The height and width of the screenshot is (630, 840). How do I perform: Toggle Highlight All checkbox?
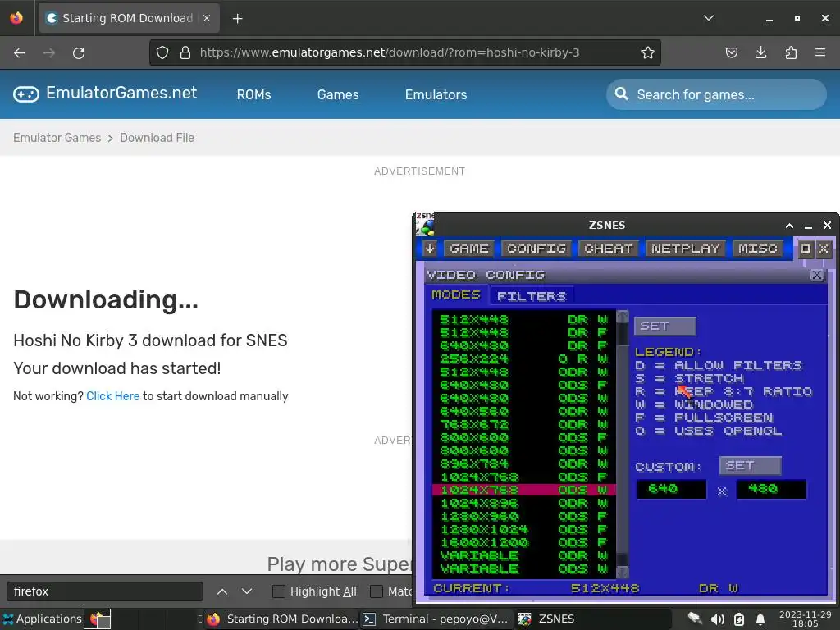tap(279, 591)
